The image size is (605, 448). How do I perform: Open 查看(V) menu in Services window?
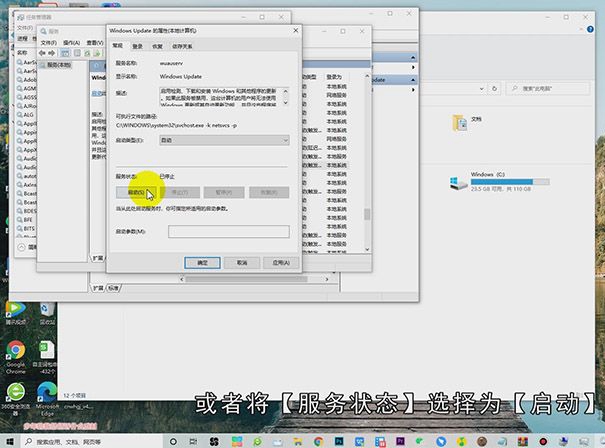coord(95,42)
